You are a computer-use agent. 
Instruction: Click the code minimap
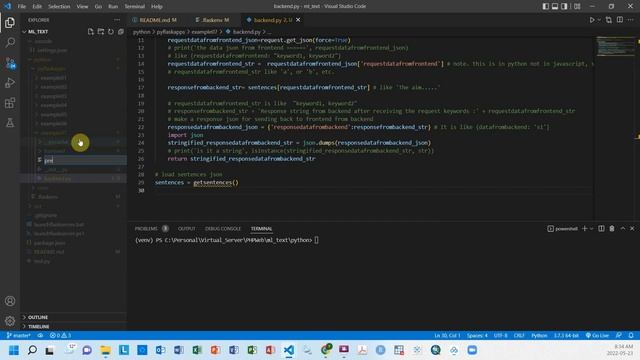(x=615, y=46)
